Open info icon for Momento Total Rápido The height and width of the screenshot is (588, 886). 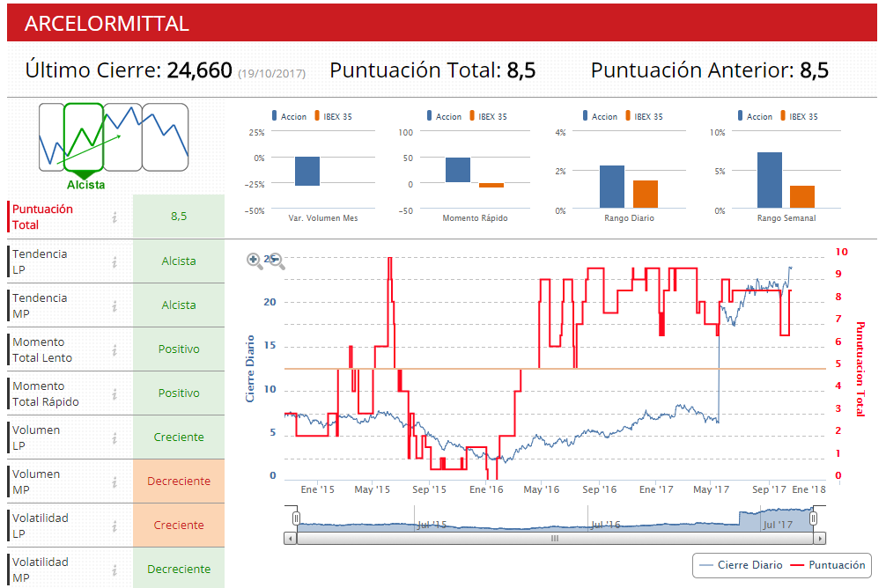(x=114, y=393)
